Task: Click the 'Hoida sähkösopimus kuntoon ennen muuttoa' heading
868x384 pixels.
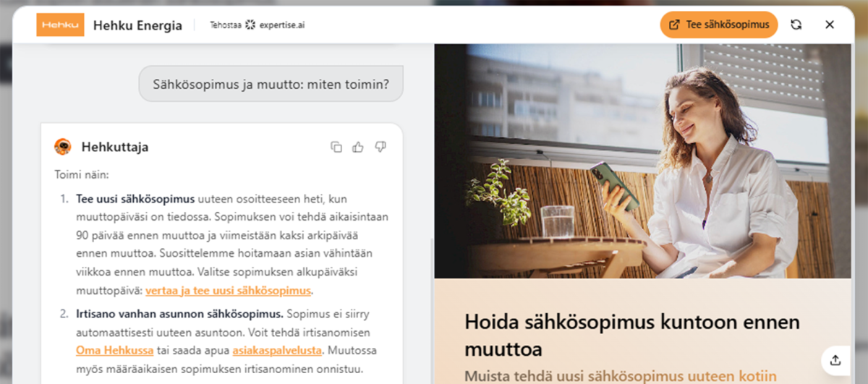Action: 632,336
